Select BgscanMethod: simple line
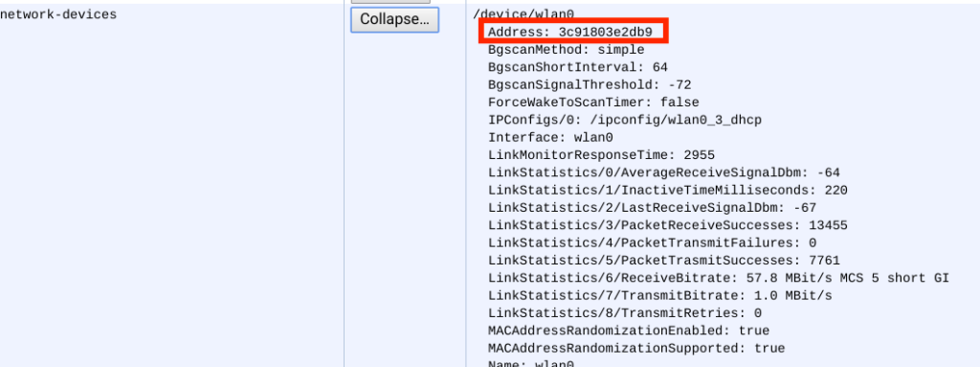Viewport: 980px width, 367px height. pos(567,50)
